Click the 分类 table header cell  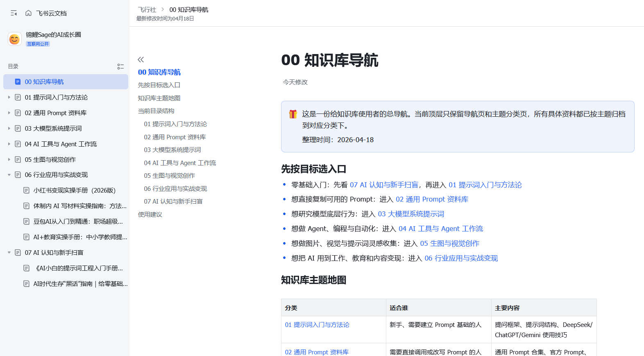[x=333, y=308]
